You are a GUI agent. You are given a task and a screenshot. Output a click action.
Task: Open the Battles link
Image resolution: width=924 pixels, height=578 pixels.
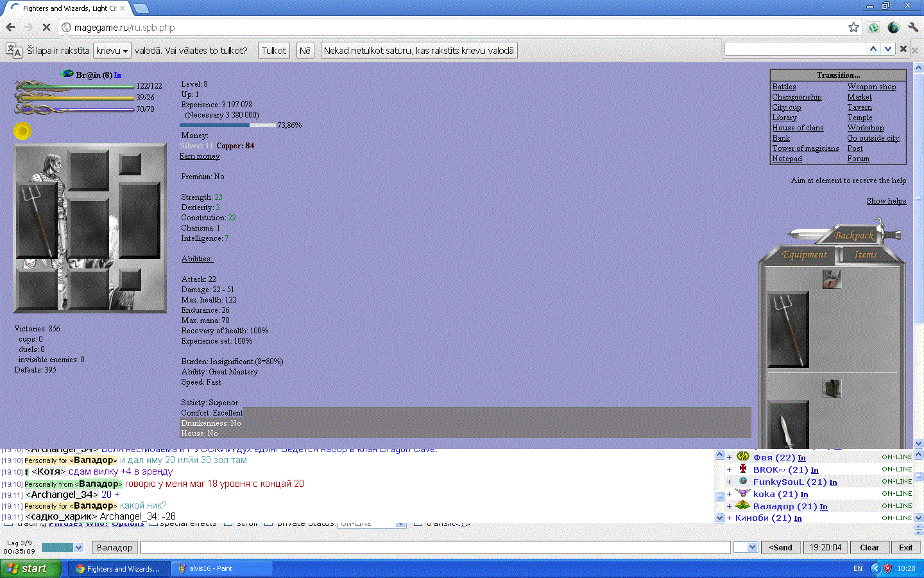783,87
